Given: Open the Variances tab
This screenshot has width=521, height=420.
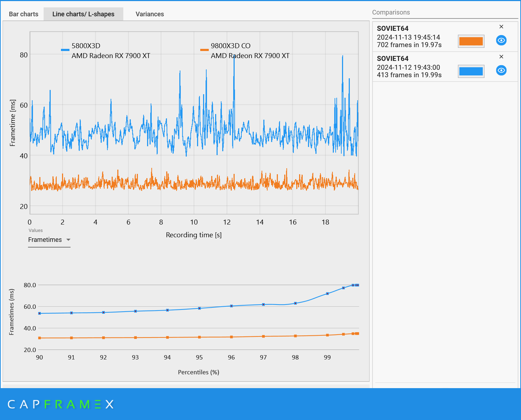Looking at the screenshot, I should 150,14.
